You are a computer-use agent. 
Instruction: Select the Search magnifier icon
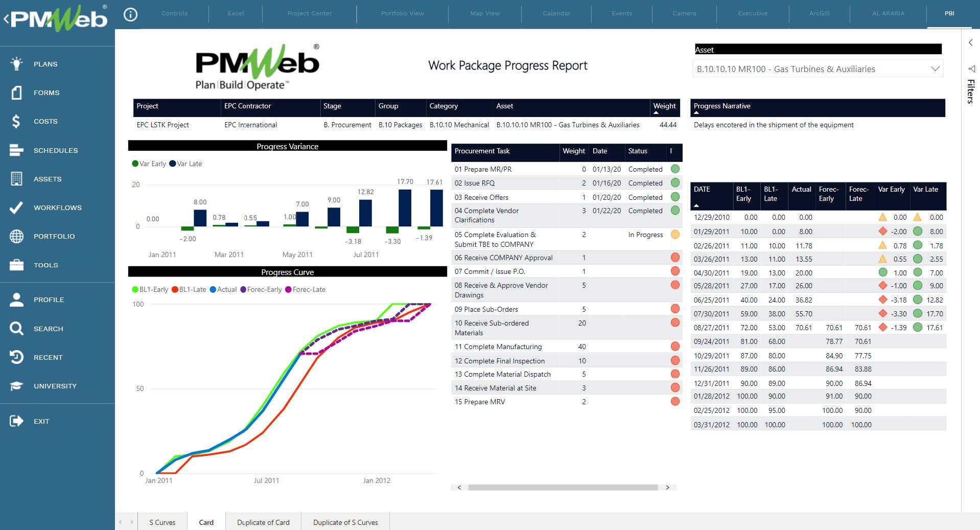tap(16, 329)
